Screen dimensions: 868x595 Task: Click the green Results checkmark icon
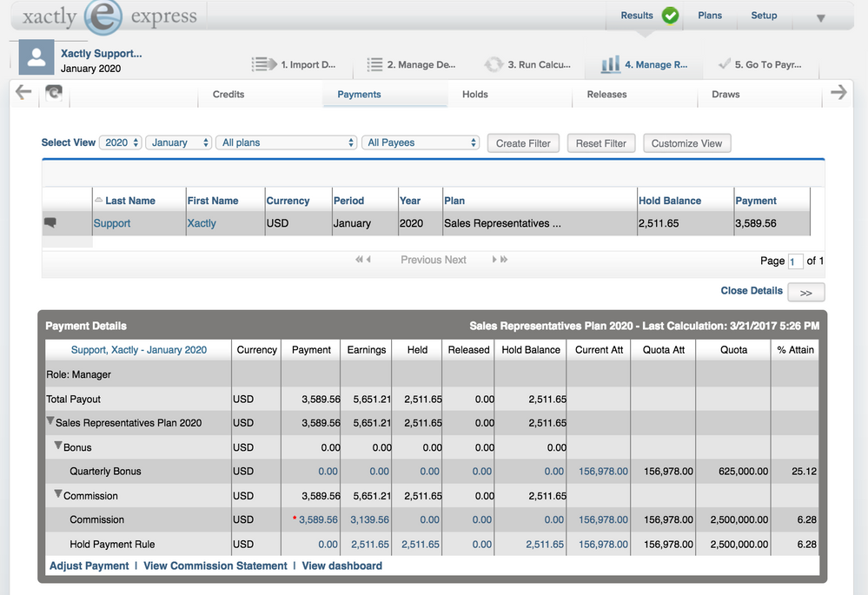[x=671, y=16]
